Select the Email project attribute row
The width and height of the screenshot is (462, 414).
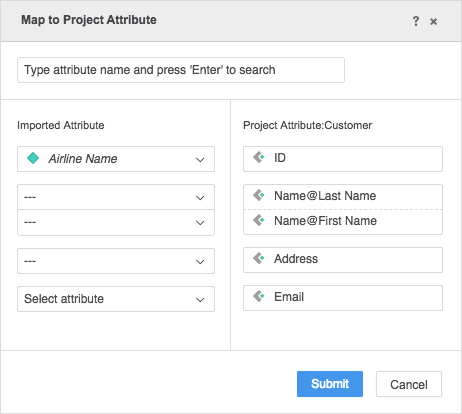point(343,298)
